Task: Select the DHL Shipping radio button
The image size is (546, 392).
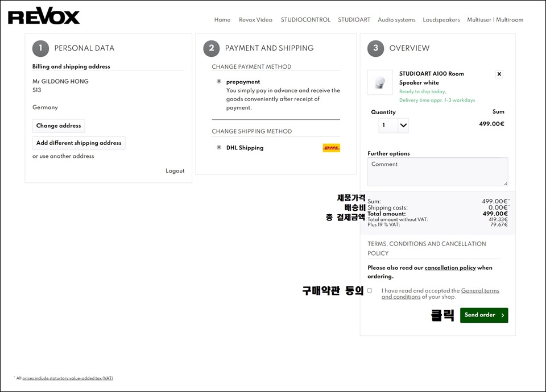Action: (218, 148)
